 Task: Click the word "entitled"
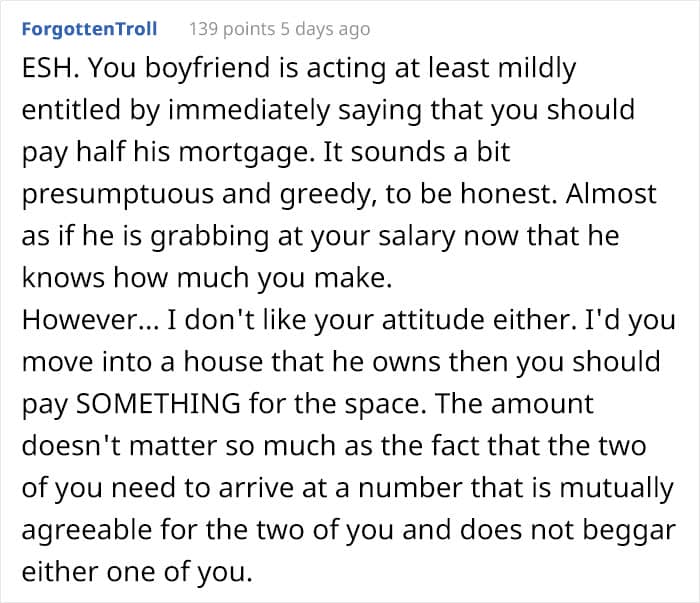coord(67,110)
